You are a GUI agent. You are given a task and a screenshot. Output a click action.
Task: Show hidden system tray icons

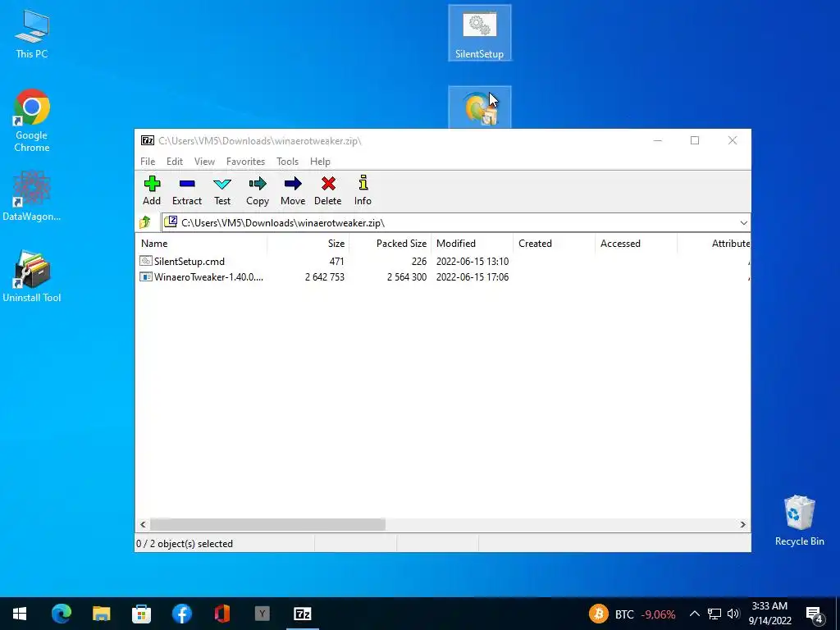[x=694, y=614]
